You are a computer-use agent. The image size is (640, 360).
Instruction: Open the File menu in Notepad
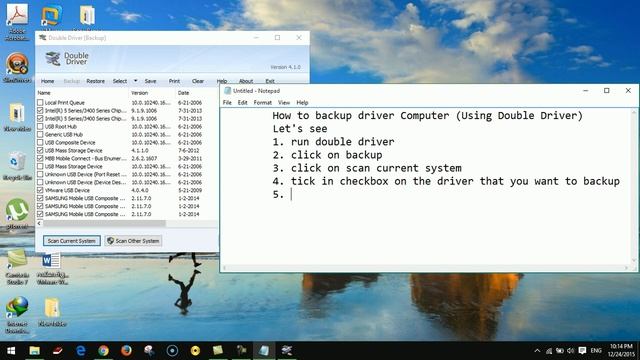(227, 102)
